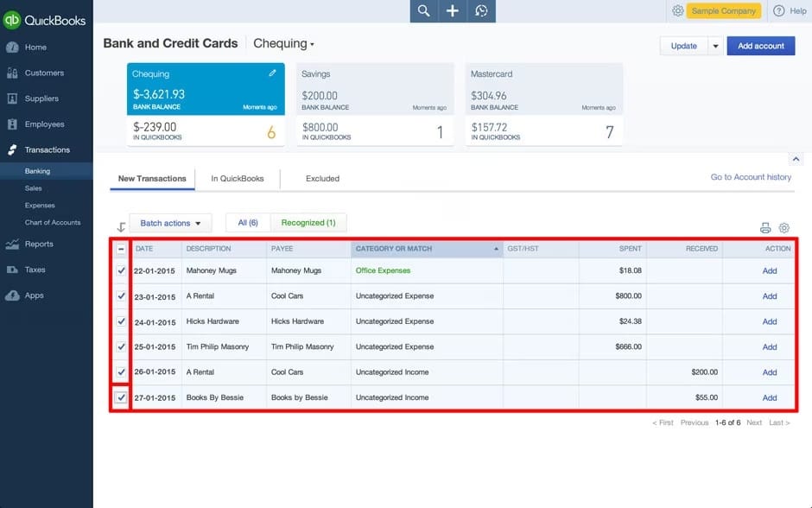This screenshot has width=812, height=508.
Task: Switch to the Excluded tab
Action: [x=322, y=179]
